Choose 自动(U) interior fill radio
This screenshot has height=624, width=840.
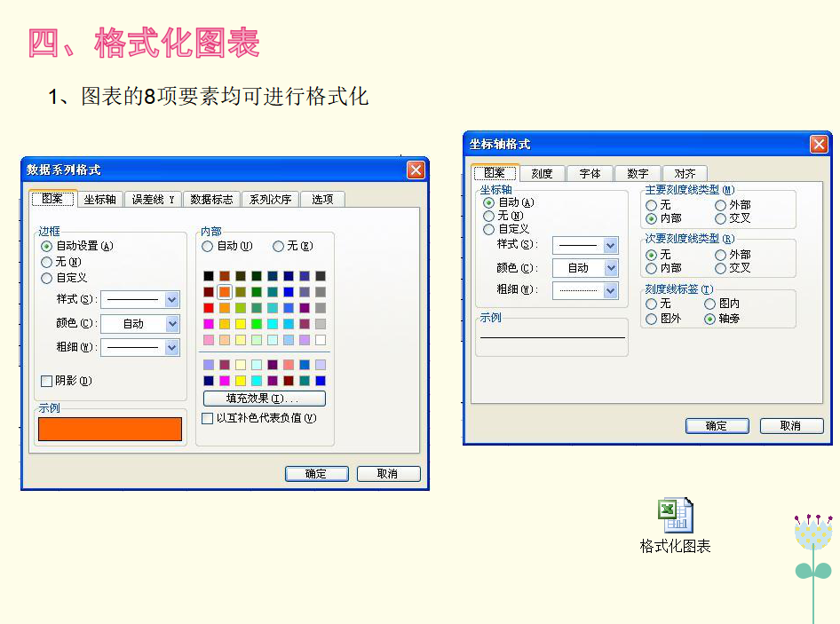click(207, 247)
